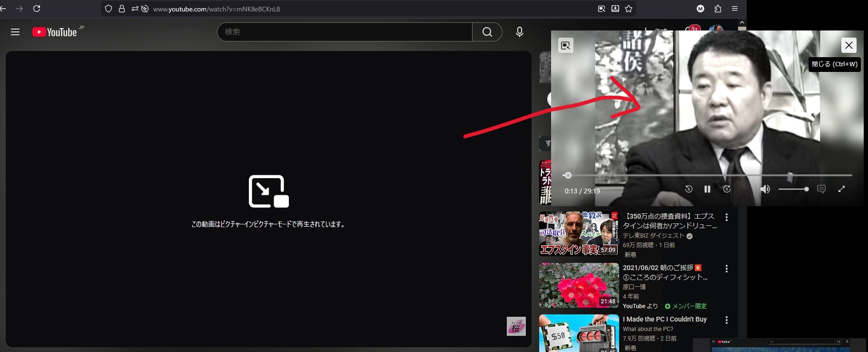The image size is (868, 352).
Task: Toggle subtitles in the PiP player
Action: pyautogui.click(x=821, y=189)
